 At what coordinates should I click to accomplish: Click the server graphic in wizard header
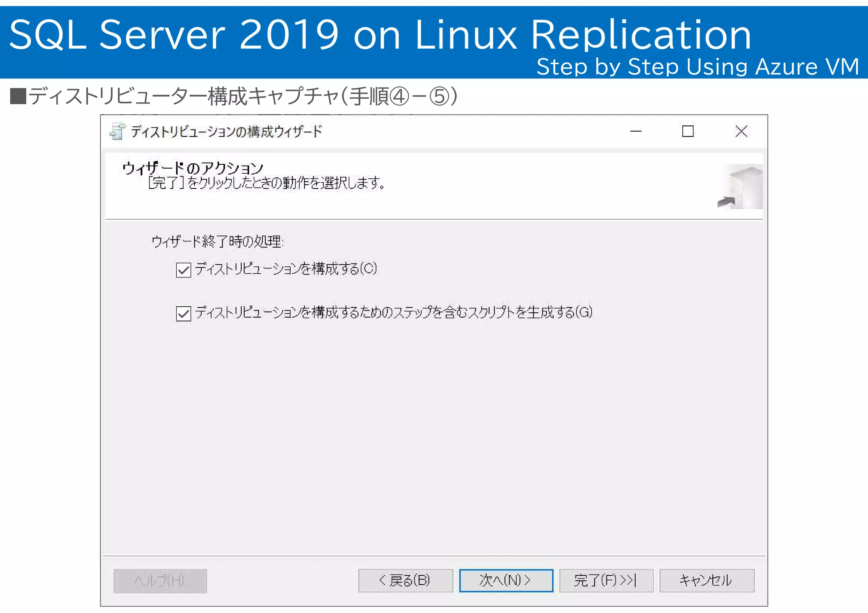click(740, 187)
